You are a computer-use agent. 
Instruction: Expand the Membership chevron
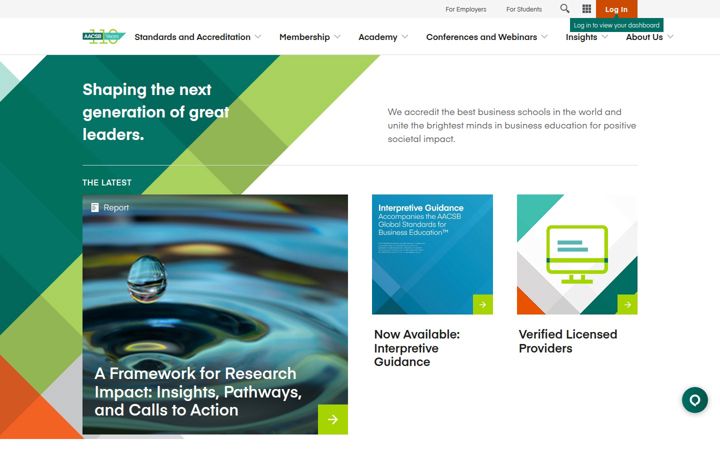(x=338, y=37)
